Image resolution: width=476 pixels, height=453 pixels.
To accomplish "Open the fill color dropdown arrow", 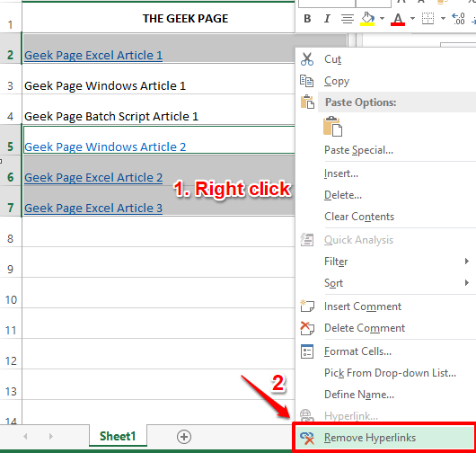I will point(382,19).
